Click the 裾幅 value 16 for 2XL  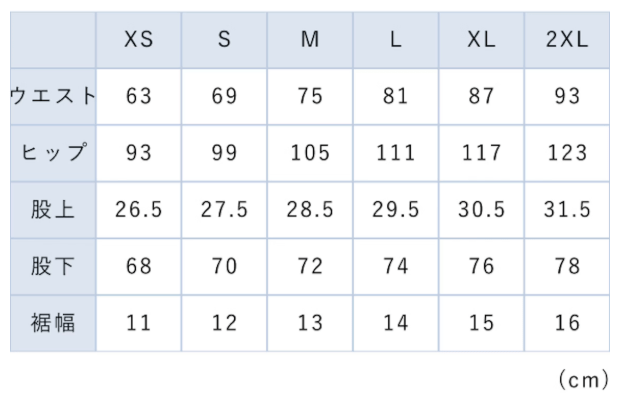pyautogui.click(x=567, y=324)
